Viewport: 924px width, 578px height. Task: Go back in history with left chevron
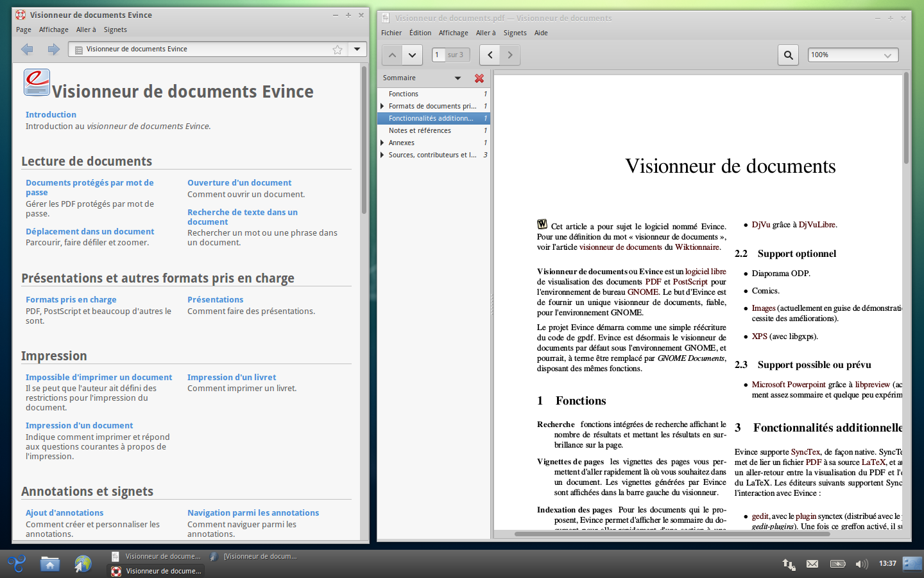tap(490, 55)
